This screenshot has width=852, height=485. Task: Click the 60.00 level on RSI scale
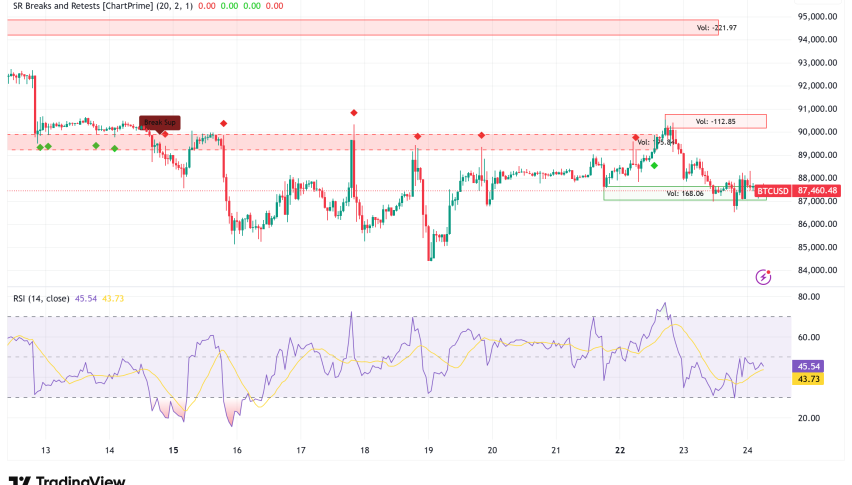click(809, 337)
